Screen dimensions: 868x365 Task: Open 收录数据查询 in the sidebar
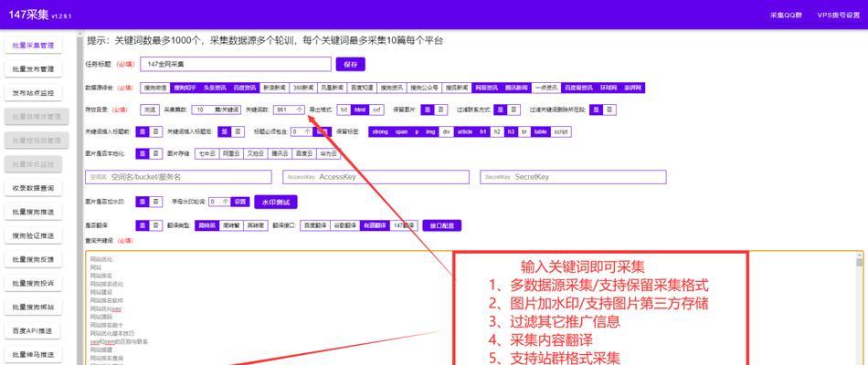pos(33,188)
